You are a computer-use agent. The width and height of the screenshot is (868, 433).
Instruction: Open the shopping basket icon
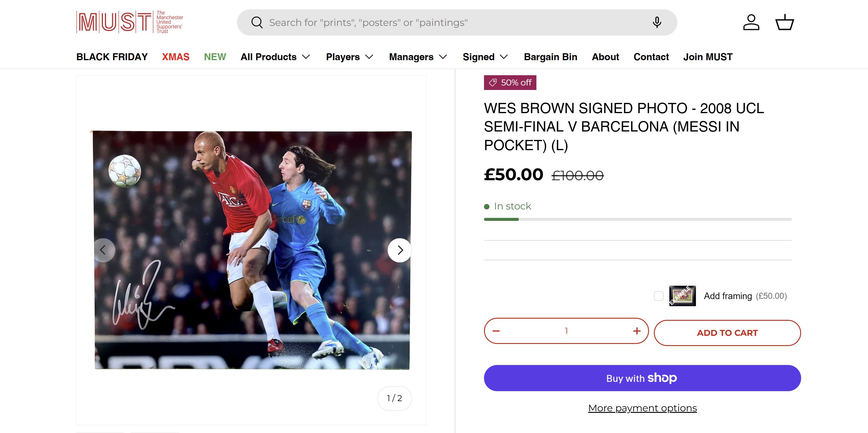click(785, 22)
